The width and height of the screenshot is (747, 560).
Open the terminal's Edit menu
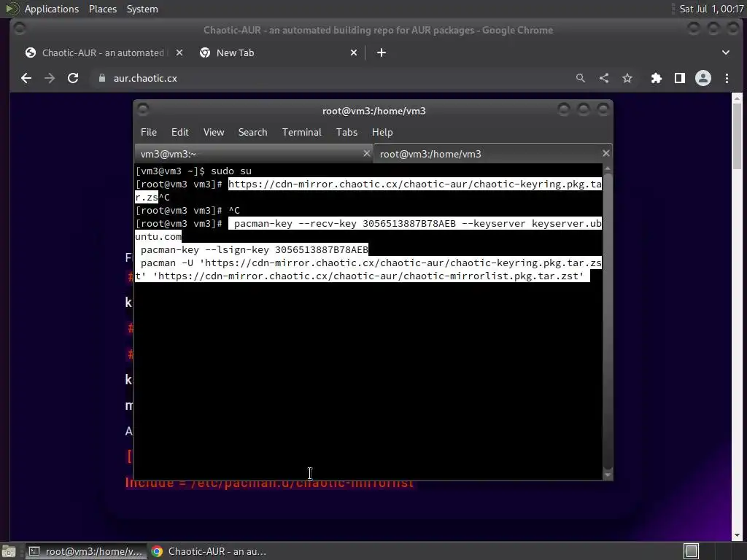[x=179, y=132]
